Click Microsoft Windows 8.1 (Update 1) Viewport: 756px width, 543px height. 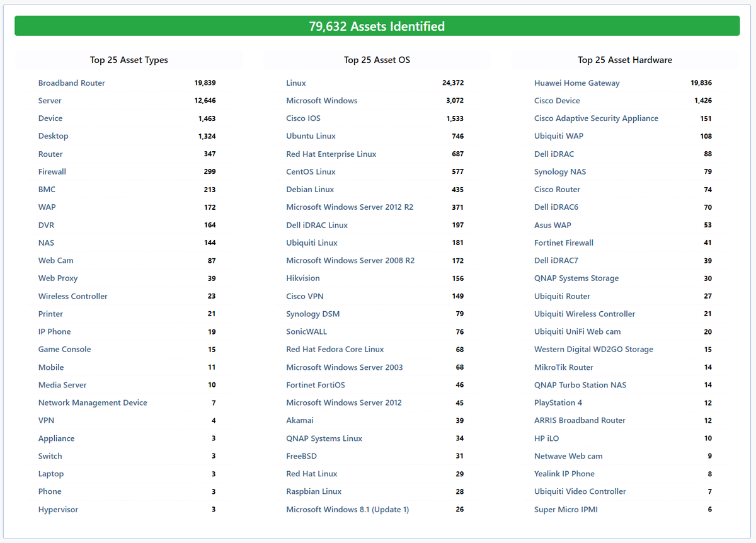(348, 510)
